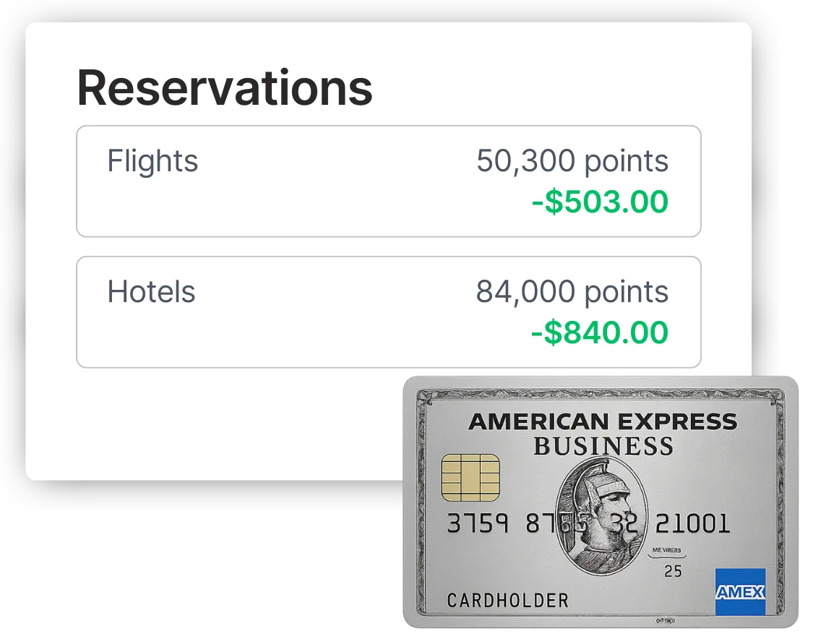Image resolution: width=821 pixels, height=644 pixels.
Task: Click the Flights label
Action: point(152,160)
